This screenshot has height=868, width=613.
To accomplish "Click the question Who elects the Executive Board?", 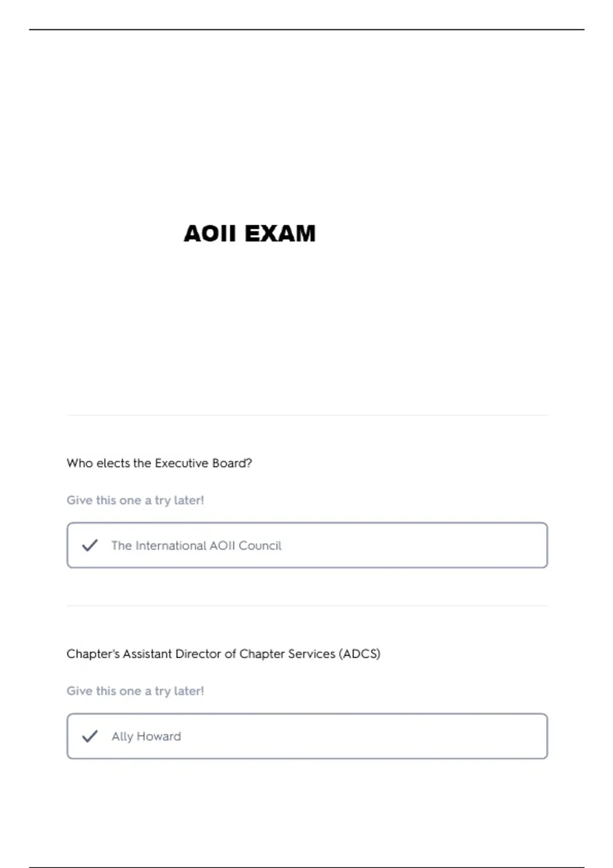I will tap(159, 463).
